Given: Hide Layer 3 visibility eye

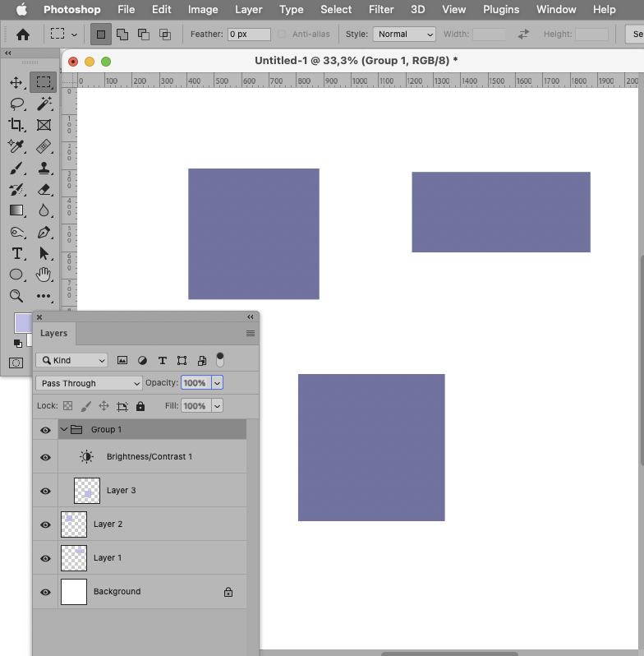Looking at the screenshot, I should 45,491.
